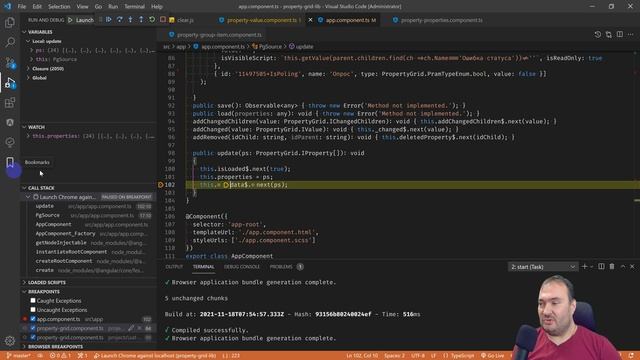Open the Extensions view in activity bar
The height and width of the screenshot is (360, 640).
pyautogui.click(x=10, y=102)
